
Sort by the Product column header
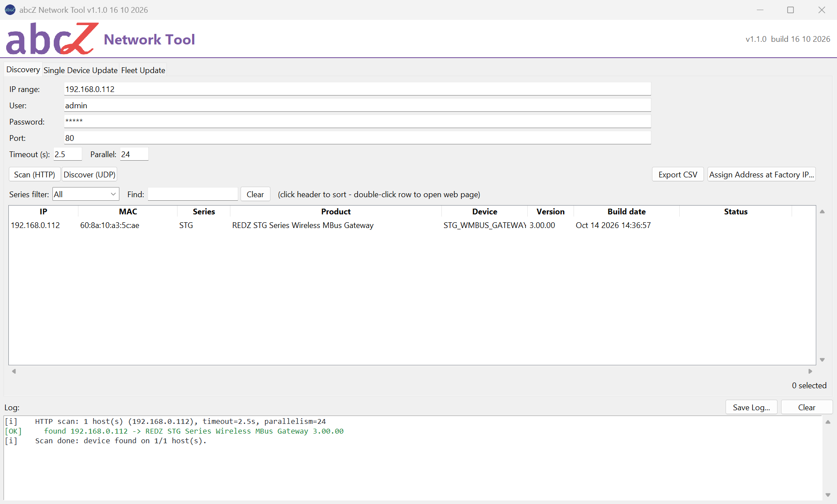[x=336, y=211]
